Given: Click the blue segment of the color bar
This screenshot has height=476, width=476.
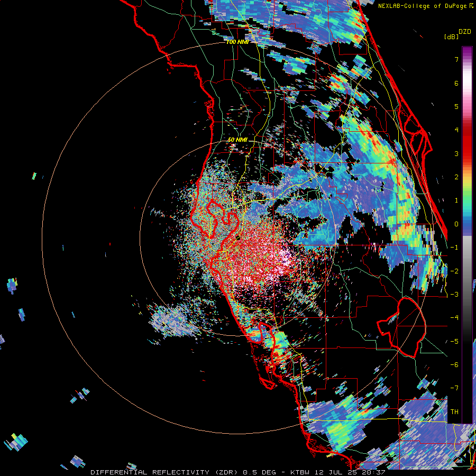Looking at the screenshot, I should [x=467, y=224].
